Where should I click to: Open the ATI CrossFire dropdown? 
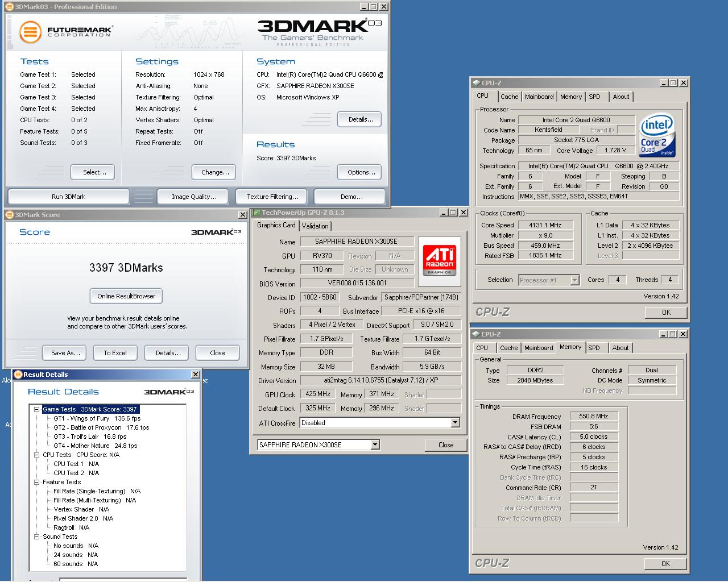[x=455, y=423]
